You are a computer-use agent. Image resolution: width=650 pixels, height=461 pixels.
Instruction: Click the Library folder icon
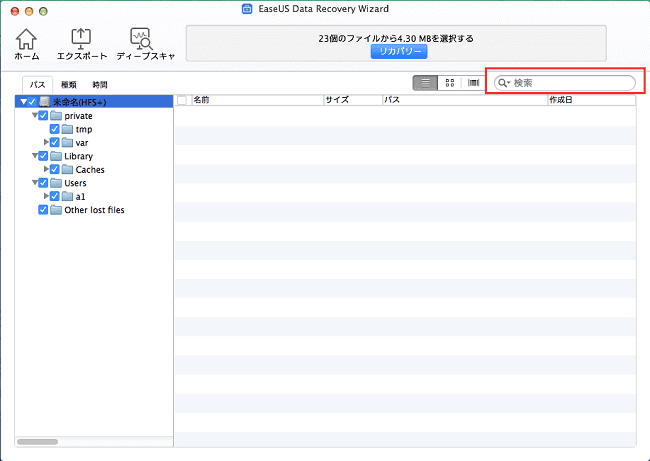tap(56, 156)
